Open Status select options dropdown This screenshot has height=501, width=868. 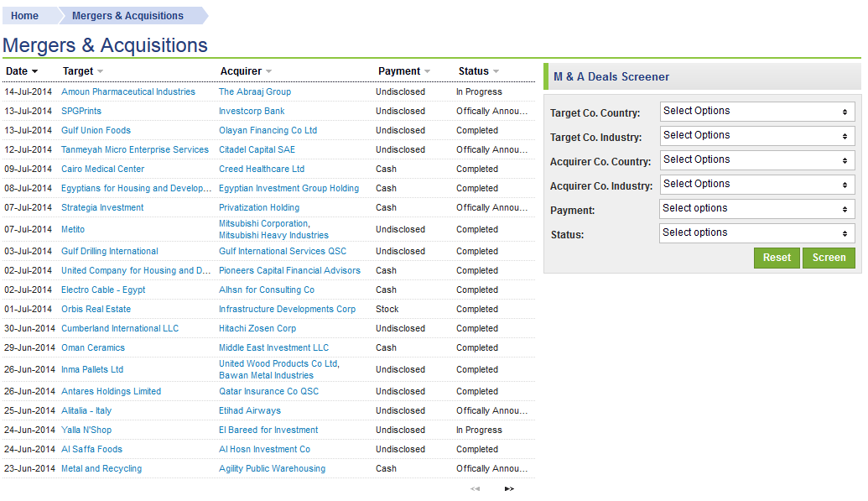pyautogui.click(x=757, y=233)
